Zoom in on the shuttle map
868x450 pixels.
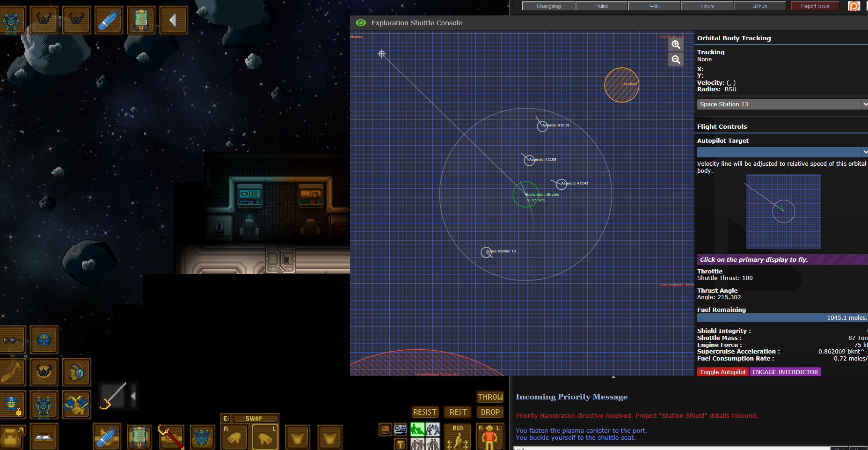676,44
